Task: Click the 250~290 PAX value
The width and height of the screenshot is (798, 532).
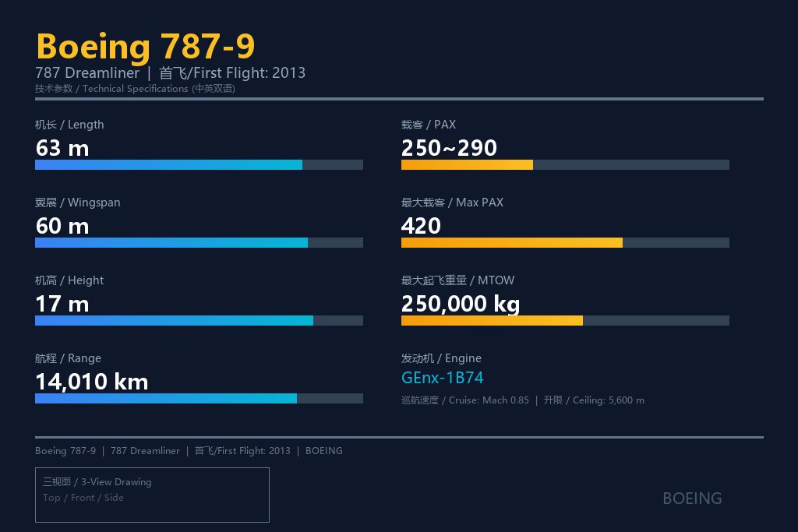Action: pos(449,149)
